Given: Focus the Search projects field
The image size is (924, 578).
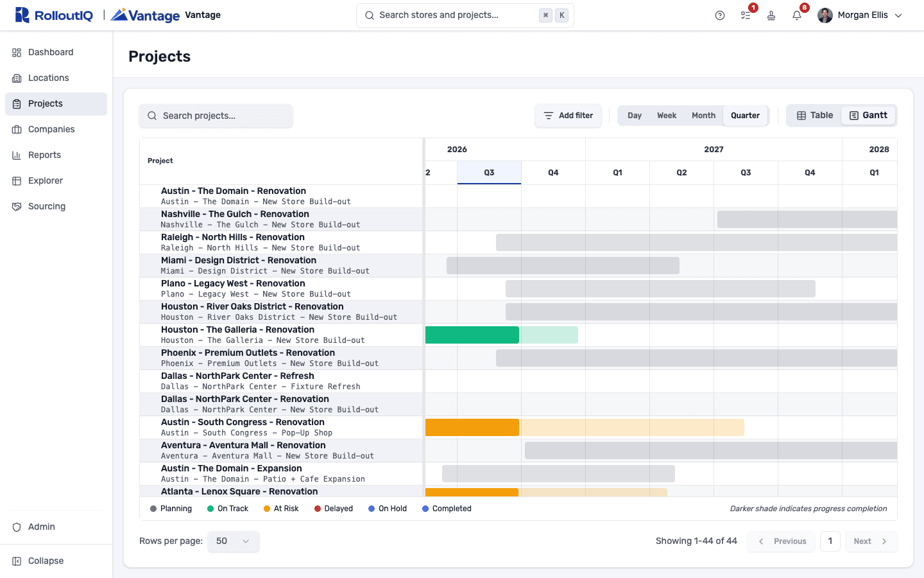Looking at the screenshot, I should pos(216,116).
